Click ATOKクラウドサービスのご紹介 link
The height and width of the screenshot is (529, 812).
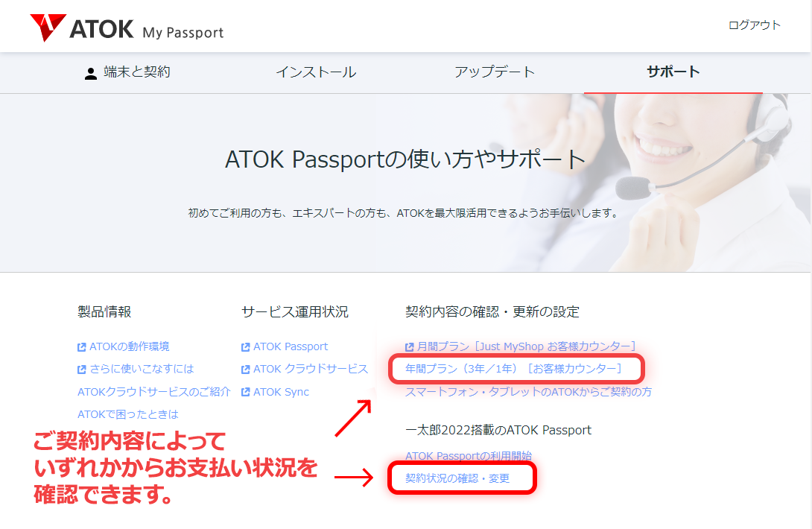(153, 392)
